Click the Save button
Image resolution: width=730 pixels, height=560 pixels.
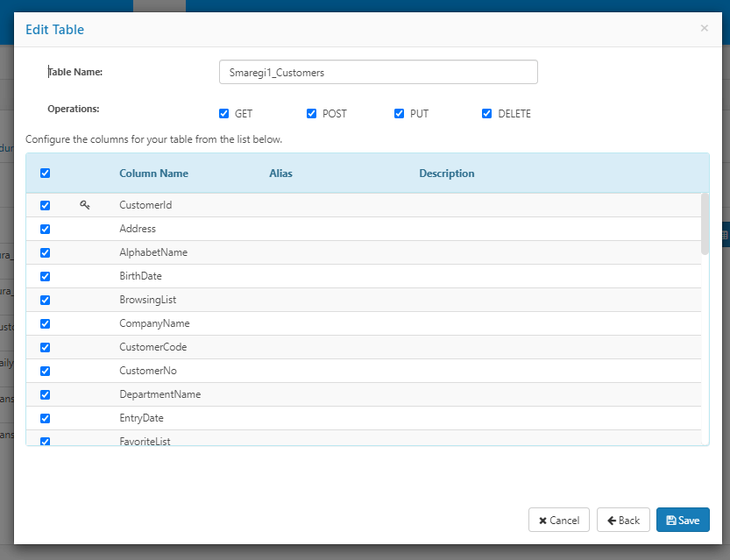[682, 521]
